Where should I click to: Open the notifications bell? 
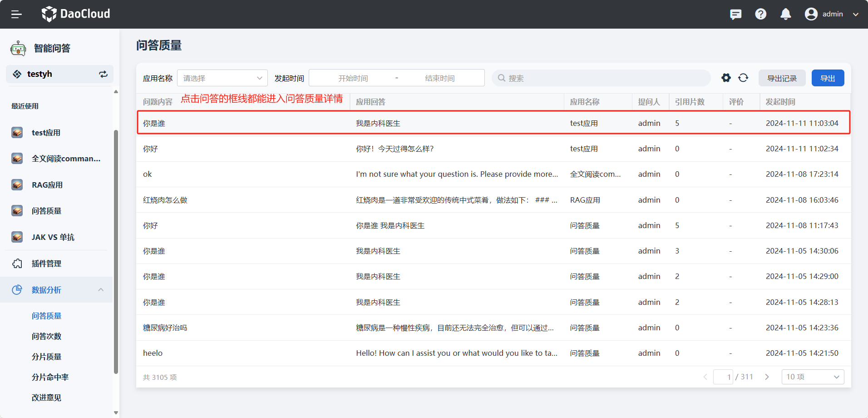[785, 14]
